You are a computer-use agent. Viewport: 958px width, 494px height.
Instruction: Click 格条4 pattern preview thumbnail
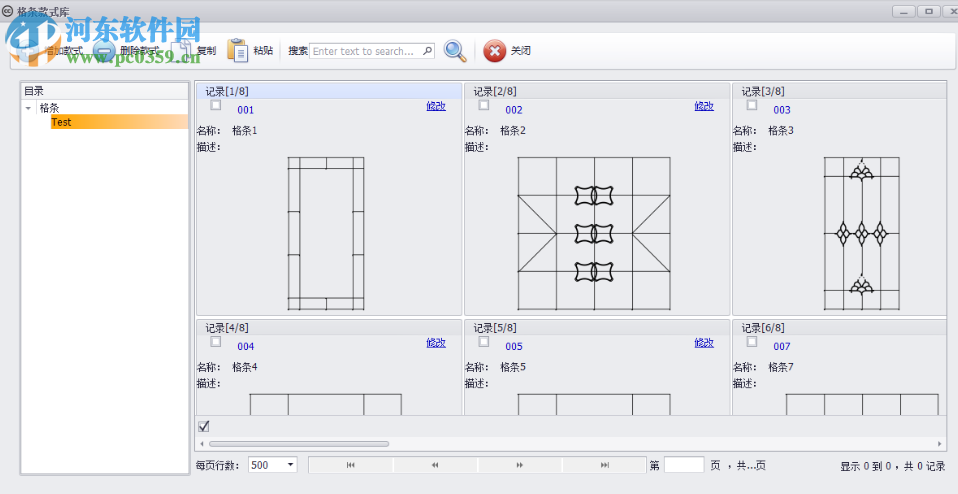point(326,404)
